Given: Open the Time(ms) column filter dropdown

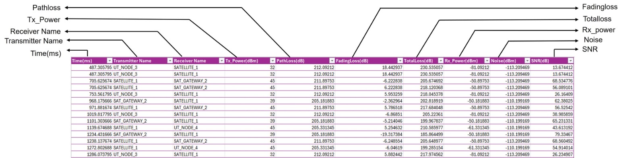Looking at the screenshot, I should [x=109, y=61].
